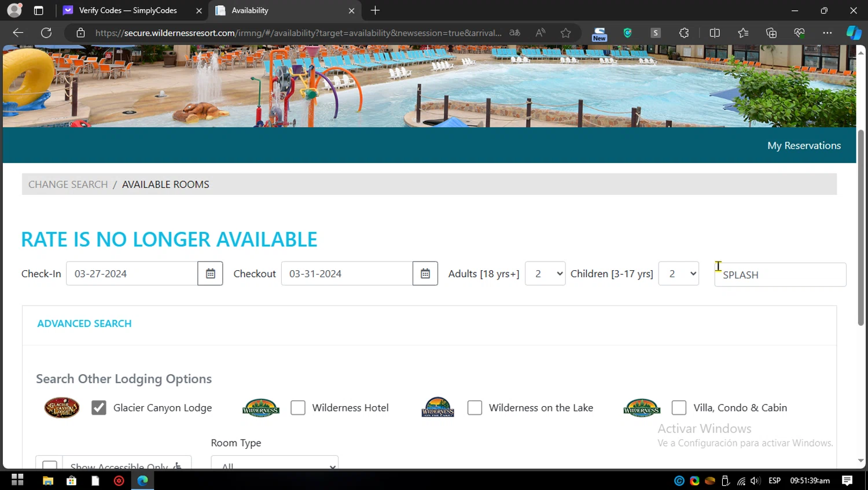Close the Verify Codes tab
The width and height of the screenshot is (868, 490).
click(199, 10)
